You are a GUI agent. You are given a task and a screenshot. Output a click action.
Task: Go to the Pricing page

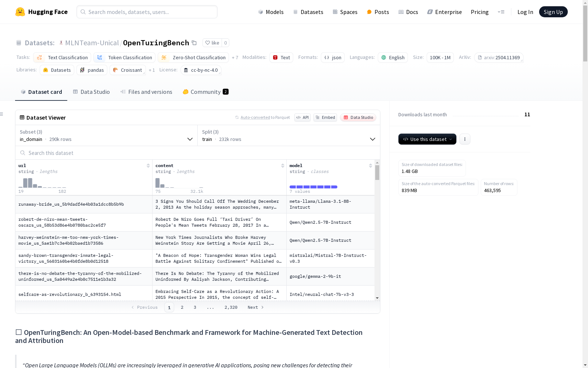480,12
